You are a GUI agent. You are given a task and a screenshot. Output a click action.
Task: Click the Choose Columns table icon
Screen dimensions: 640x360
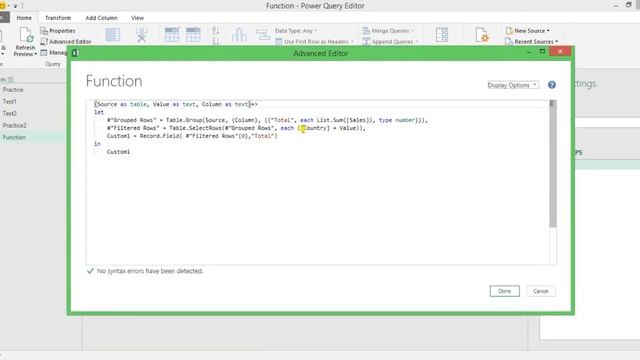tap(113, 35)
